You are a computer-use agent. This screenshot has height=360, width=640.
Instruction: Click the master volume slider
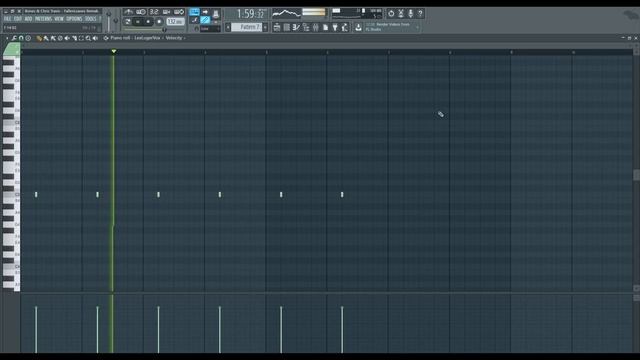108,20
